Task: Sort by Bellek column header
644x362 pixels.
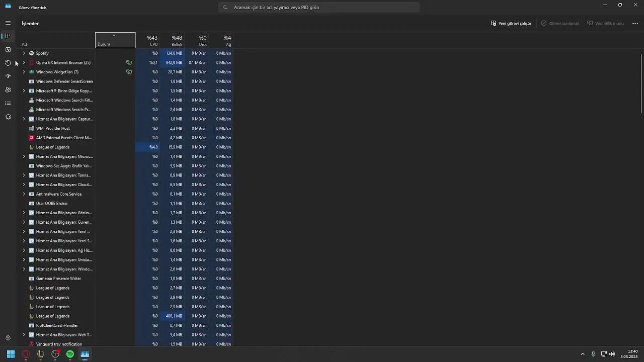Action: coord(172,40)
